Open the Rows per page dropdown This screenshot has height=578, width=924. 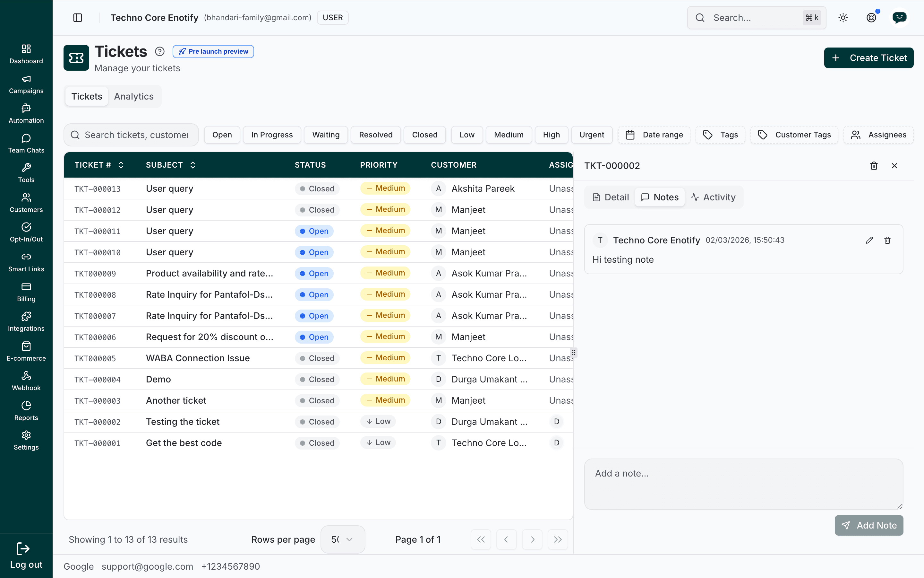point(343,539)
